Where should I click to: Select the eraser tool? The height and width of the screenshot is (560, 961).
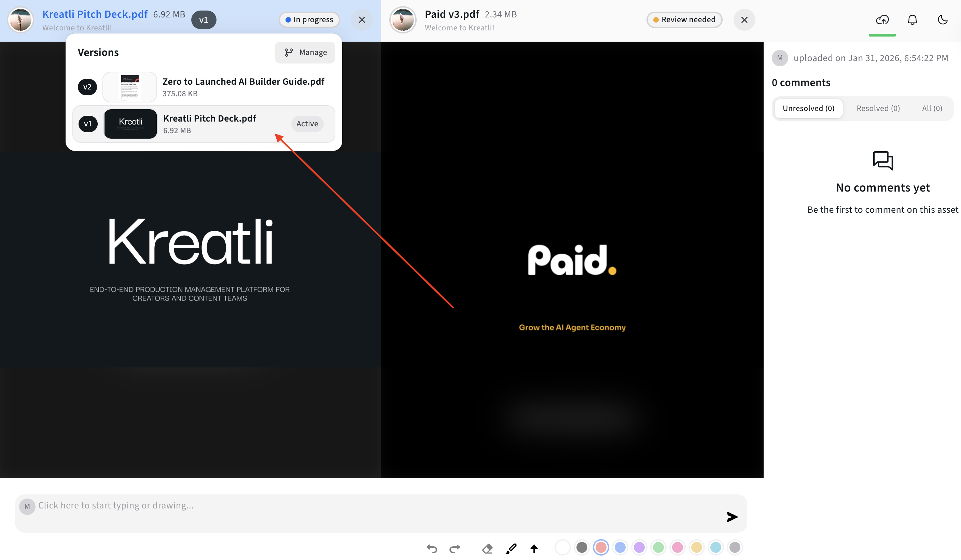coord(487,548)
